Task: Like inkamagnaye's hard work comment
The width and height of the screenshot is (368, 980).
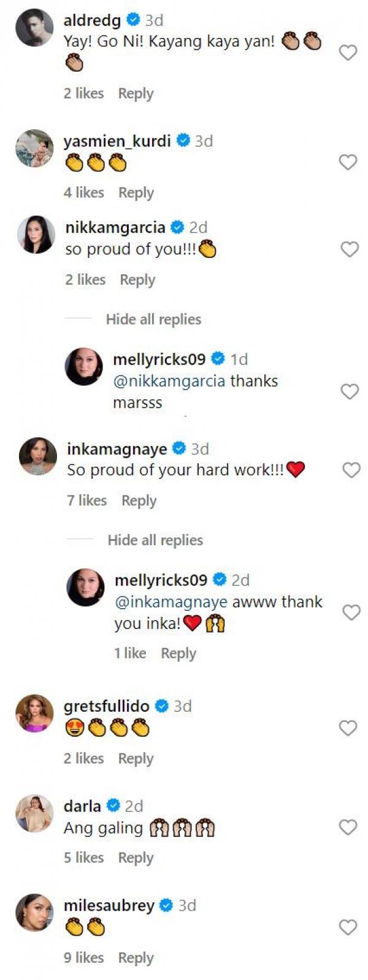Action: 351,470
